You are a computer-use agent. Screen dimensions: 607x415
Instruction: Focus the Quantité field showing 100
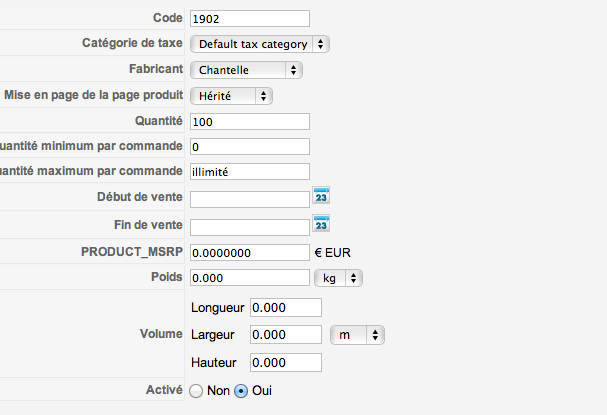click(250, 122)
